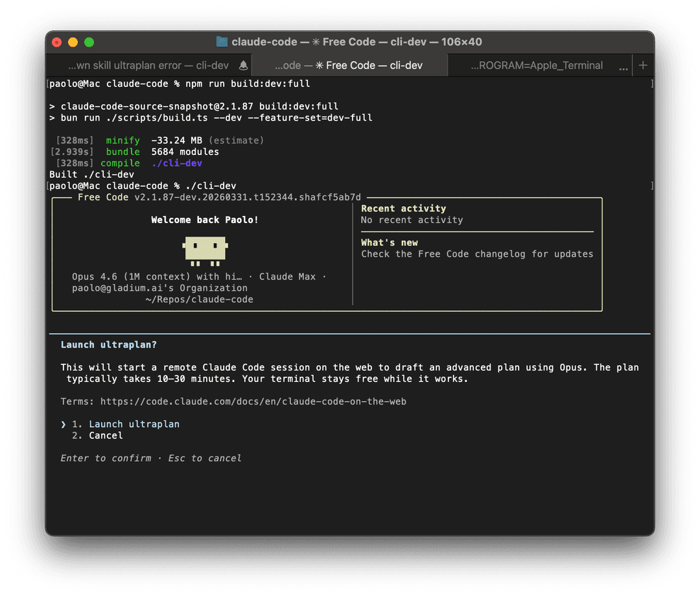Click the './cli-dev' compile output path

pos(177,163)
